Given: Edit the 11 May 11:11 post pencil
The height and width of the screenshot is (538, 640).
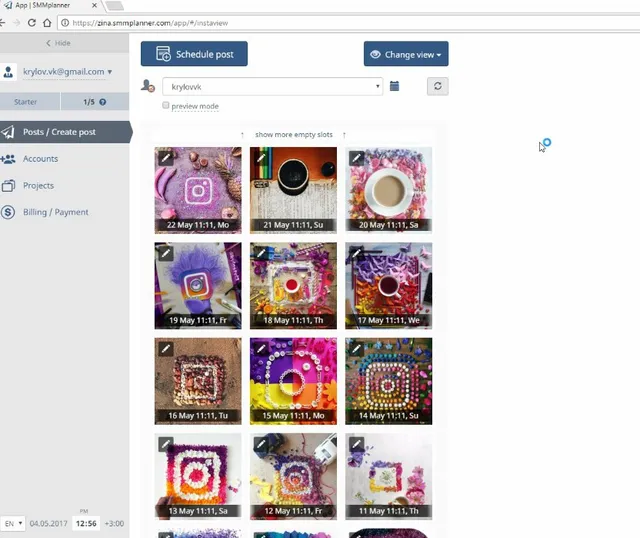Looking at the screenshot, I should coord(356,444).
